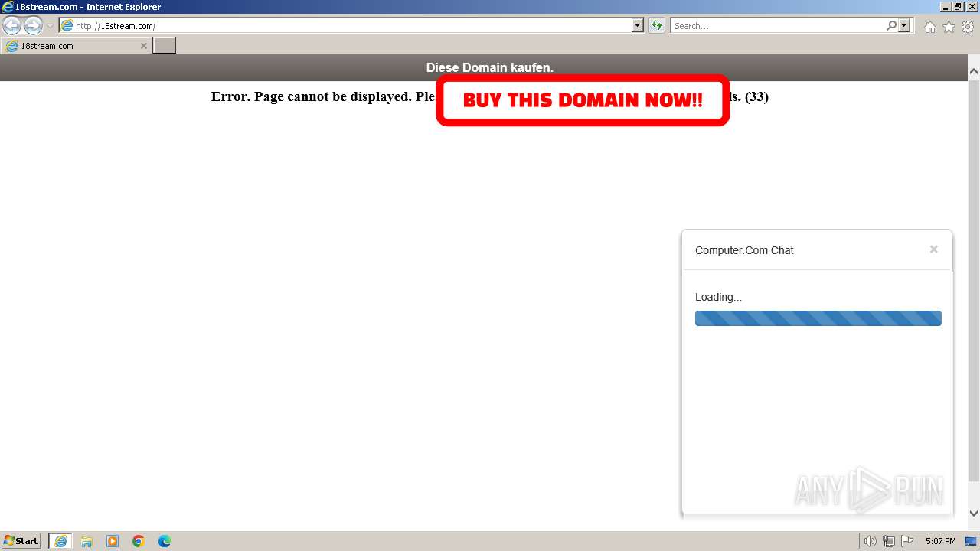The image size is (980, 551).
Task: Open Favorites with the star icon
Action: pos(949,27)
